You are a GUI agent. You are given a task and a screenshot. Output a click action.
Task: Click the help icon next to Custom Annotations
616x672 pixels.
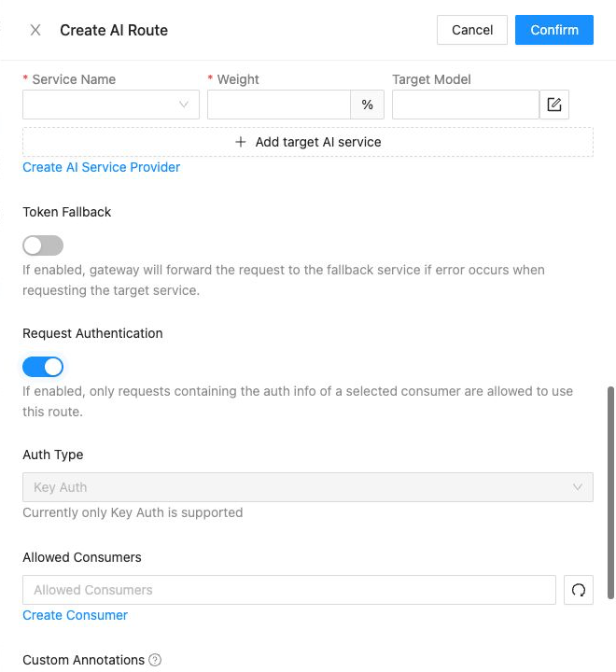tap(155, 660)
